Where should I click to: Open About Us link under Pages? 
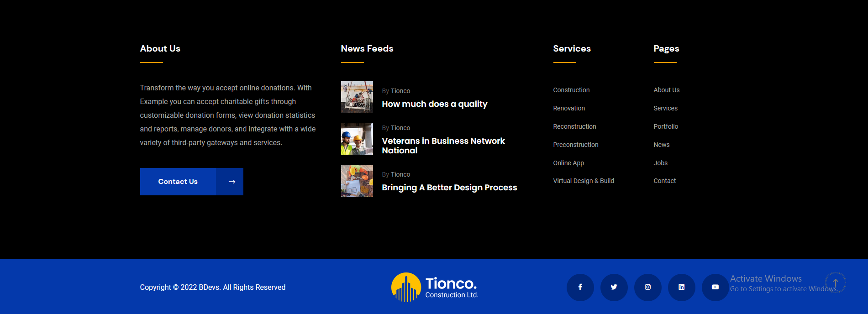click(x=667, y=90)
